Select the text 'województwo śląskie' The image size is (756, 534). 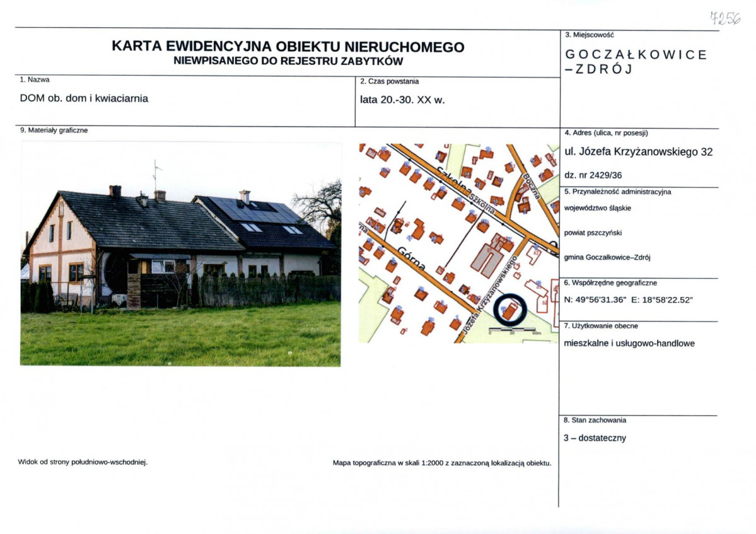point(597,208)
